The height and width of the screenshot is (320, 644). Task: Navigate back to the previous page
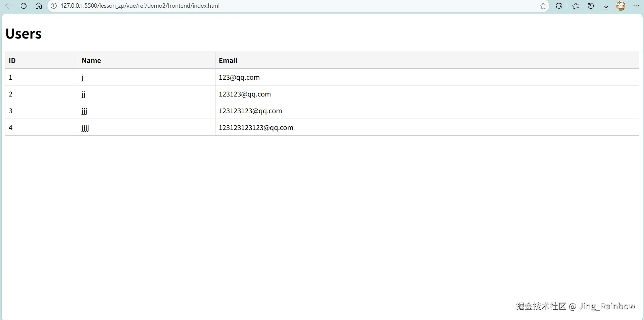point(8,6)
